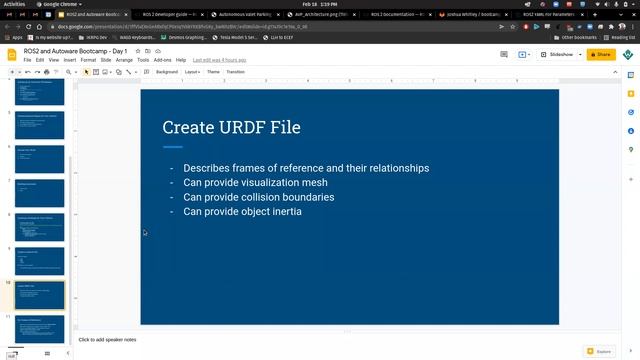The image size is (640, 360).
Task: Open the View menu
Action: coord(54,60)
